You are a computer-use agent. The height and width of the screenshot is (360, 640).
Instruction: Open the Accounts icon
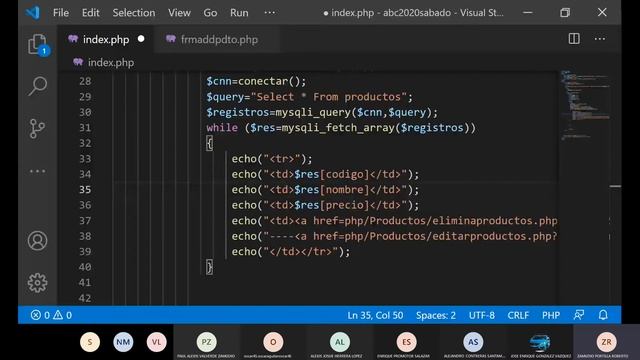(x=38, y=240)
